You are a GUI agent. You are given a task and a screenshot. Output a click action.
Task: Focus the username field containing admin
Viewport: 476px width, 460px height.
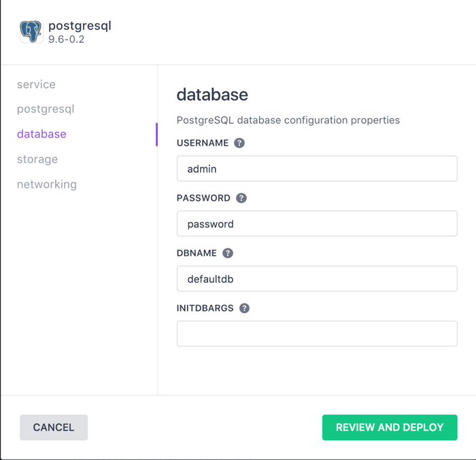point(317,169)
